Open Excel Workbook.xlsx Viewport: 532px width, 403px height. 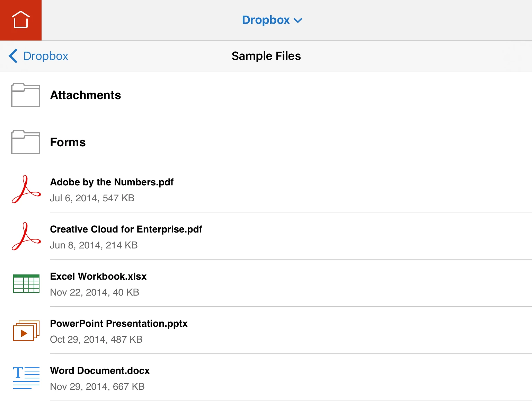point(98,276)
